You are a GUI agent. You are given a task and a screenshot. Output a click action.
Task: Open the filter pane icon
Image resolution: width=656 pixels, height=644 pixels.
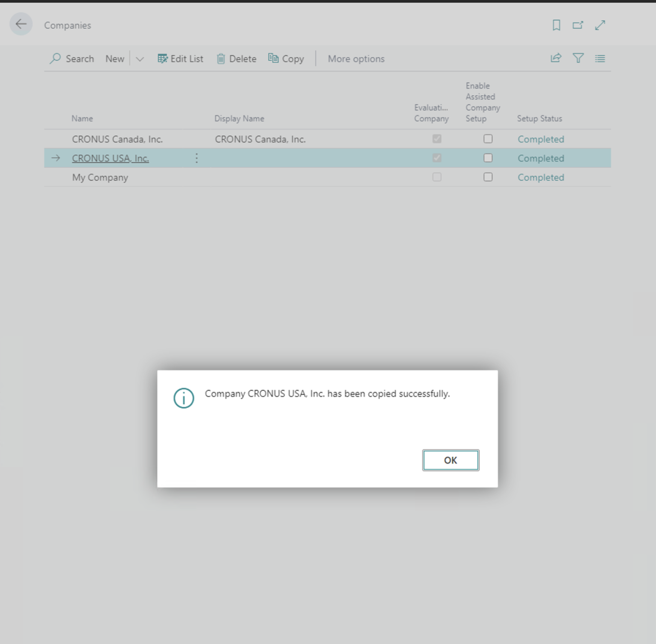(x=578, y=58)
